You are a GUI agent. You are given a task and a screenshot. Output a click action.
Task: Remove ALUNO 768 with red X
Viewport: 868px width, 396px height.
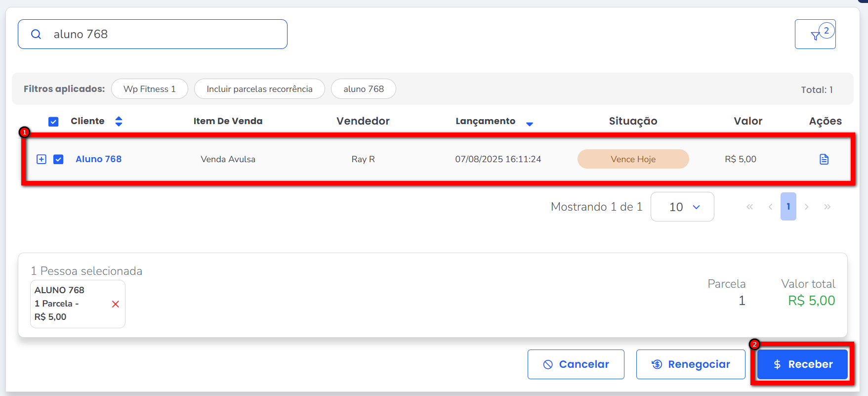point(116,304)
